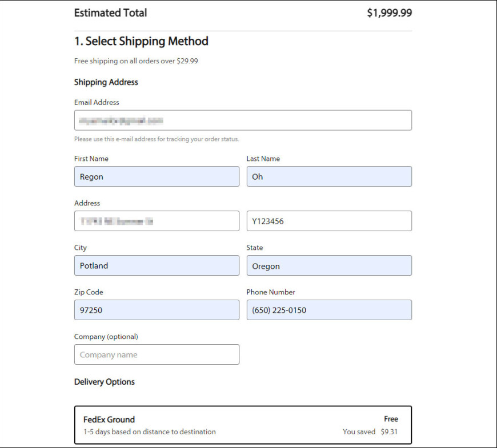Click the Last Name label

tap(263, 159)
